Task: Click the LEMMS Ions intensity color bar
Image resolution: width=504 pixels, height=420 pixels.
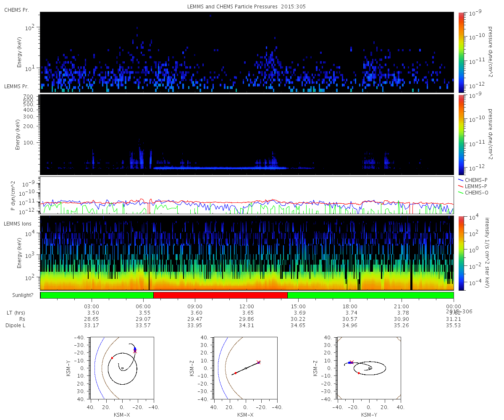Action: (461, 253)
